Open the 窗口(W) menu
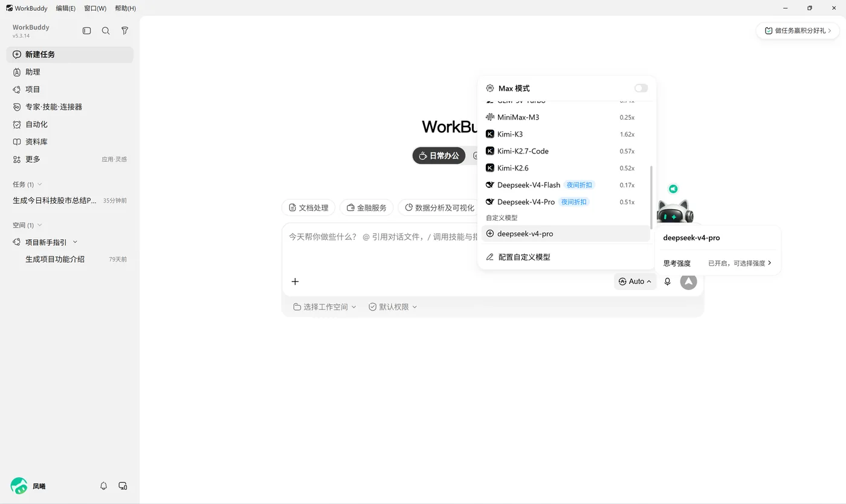The height and width of the screenshot is (504, 846). pyautogui.click(x=95, y=8)
